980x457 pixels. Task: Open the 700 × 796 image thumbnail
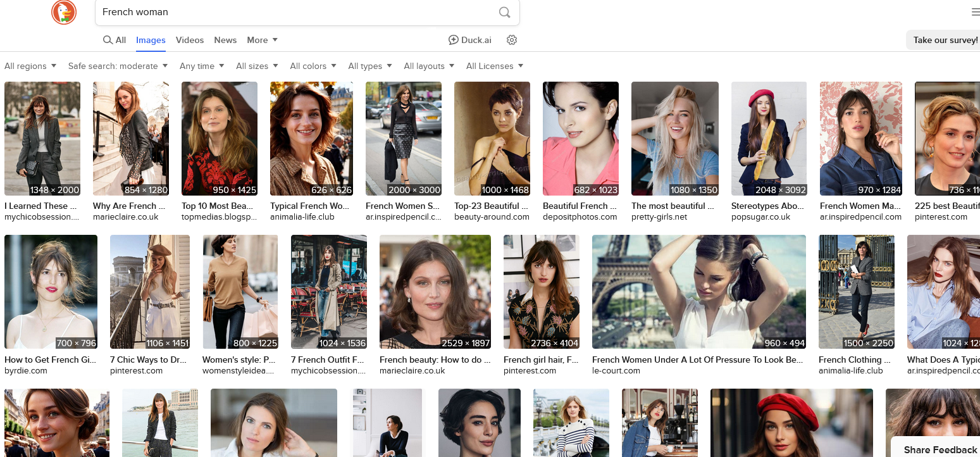click(x=51, y=292)
